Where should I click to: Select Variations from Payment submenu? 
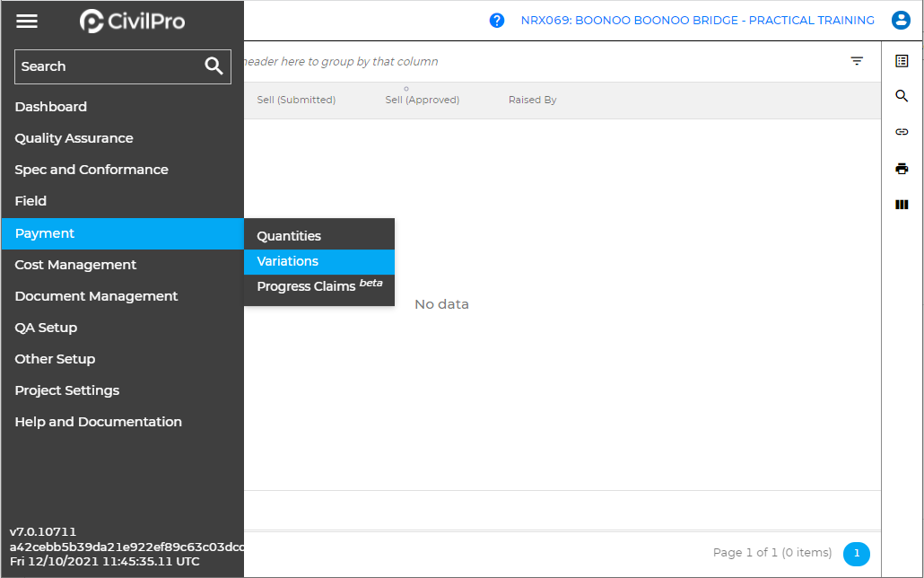tap(288, 261)
